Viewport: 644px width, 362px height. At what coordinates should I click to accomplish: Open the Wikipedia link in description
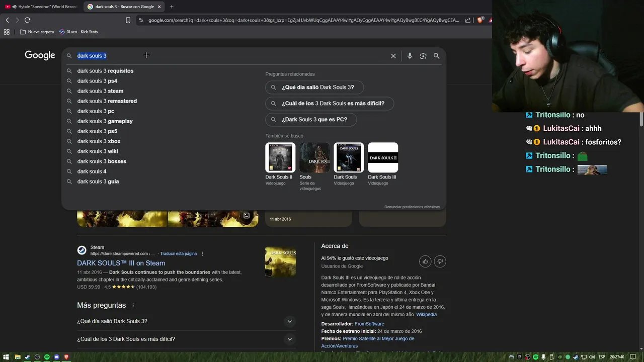click(426, 314)
